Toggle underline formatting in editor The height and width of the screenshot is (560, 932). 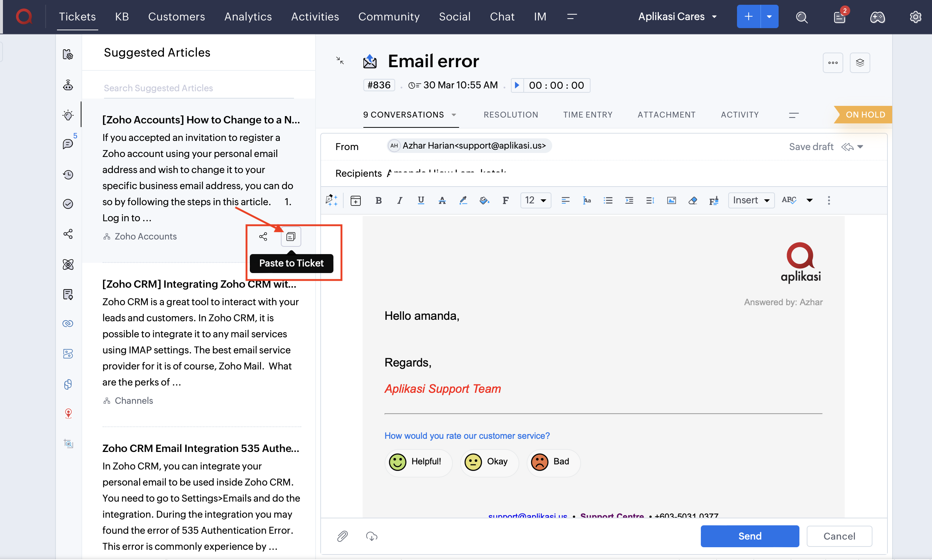(420, 200)
